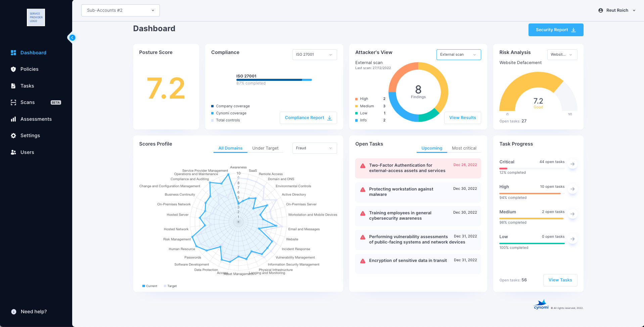Select the Users icon in the sidebar
The height and width of the screenshot is (327, 644).
[13, 152]
